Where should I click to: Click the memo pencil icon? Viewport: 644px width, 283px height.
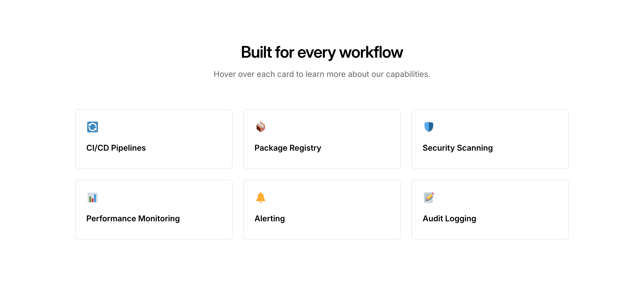(x=429, y=198)
